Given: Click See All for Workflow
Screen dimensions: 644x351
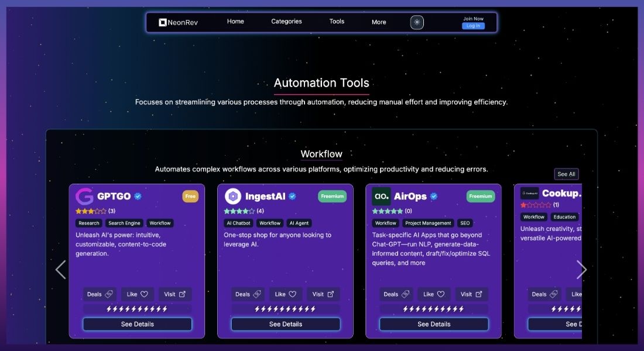Looking at the screenshot, I should [566, 174].
